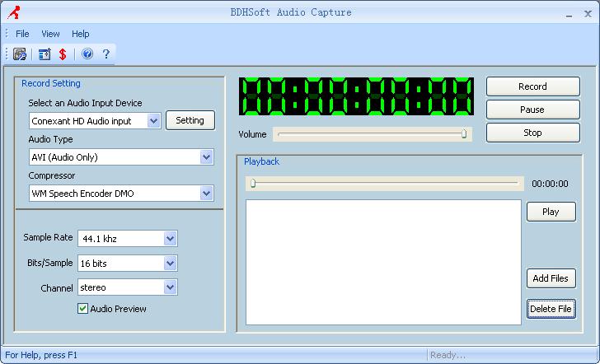Click the blue circle help icon
This screenshot has height=364, width=600.
87,54
